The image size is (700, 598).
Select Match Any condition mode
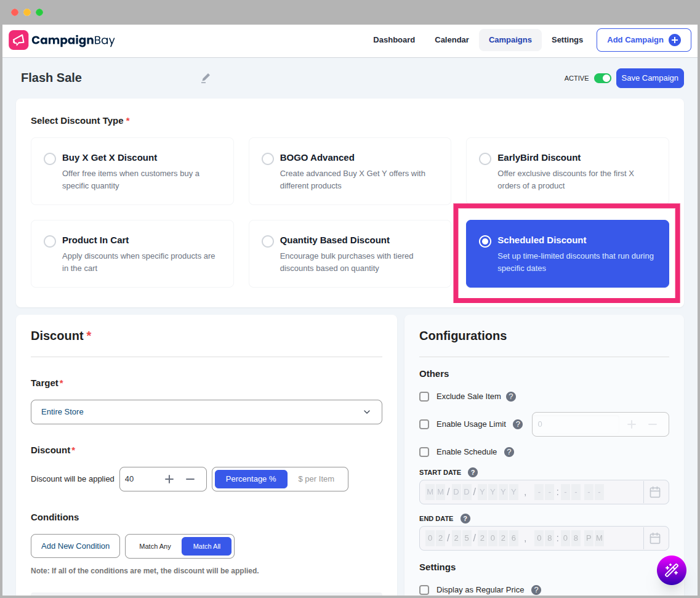coord(155,546)
